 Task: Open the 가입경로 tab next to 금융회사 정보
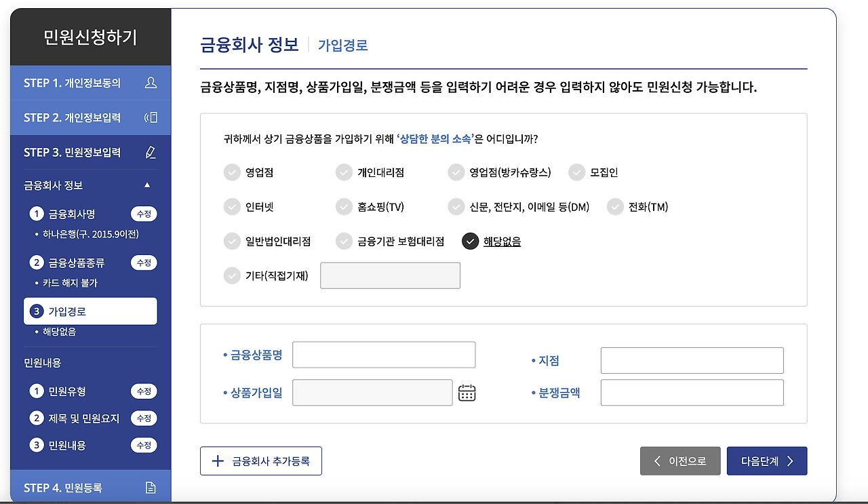point(342,44)
